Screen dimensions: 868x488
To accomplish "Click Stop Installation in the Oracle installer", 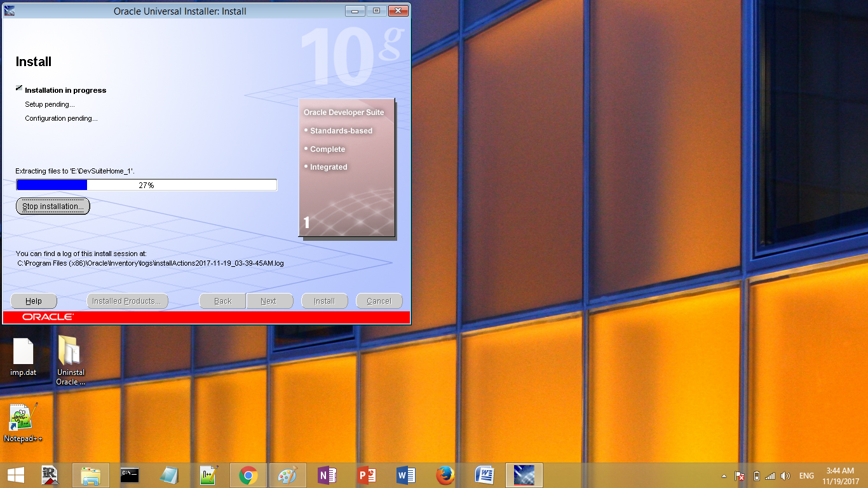I will click(x=53, y=206).
